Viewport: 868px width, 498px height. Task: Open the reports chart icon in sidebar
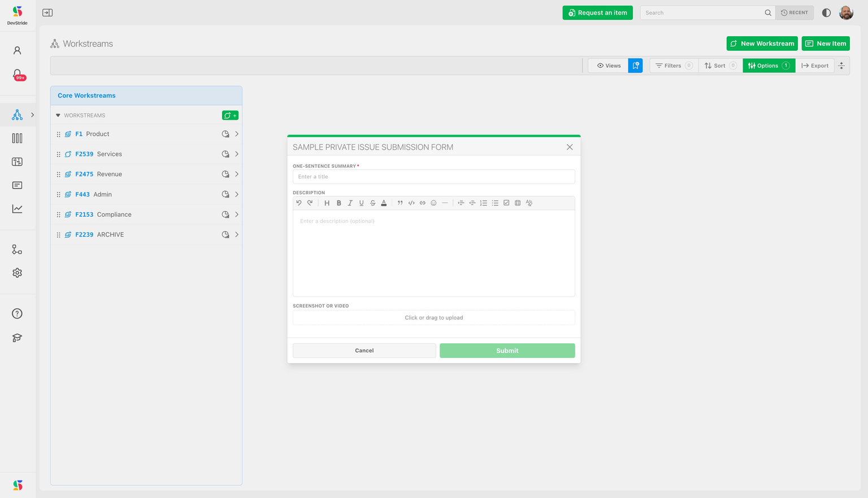coord(18,209)
